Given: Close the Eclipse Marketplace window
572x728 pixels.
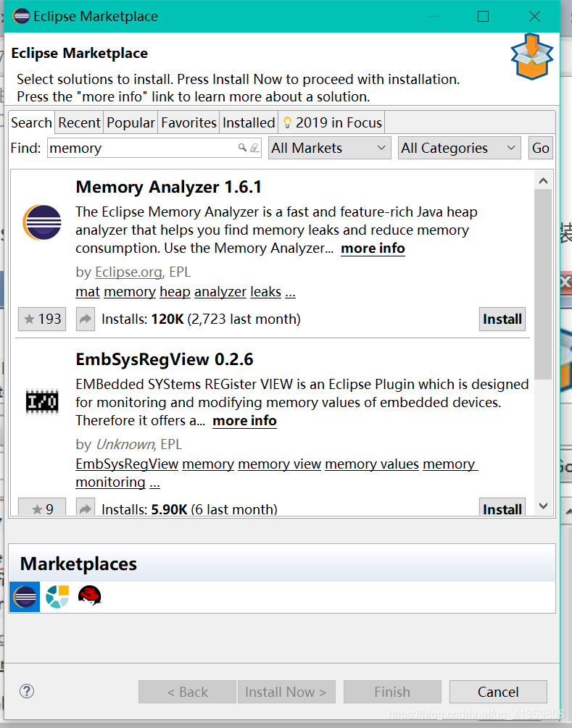Looking at the screenshot, I should [x=535, y=17].
